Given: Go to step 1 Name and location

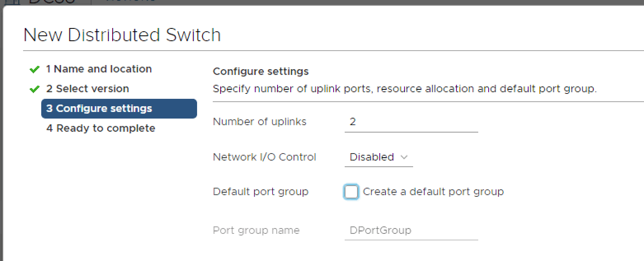Looking at the screenshot, I should click(99, 69).
